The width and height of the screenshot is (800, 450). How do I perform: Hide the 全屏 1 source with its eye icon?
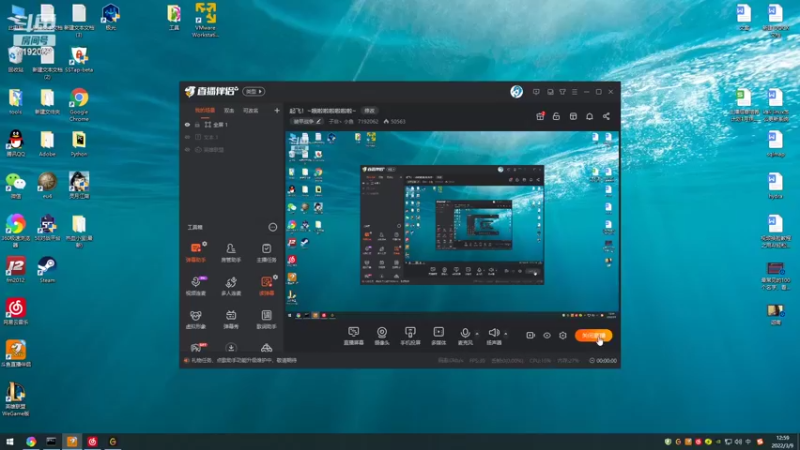point(187,124)
